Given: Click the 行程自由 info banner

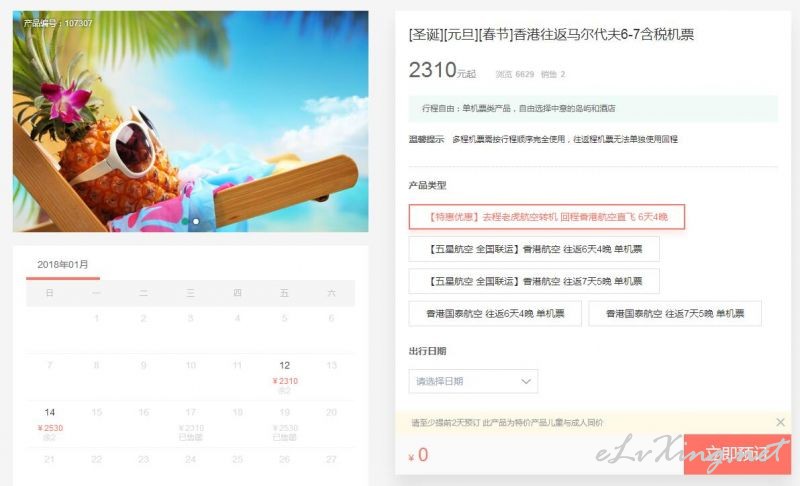Looking at the screenshot, I should tap(593, 108).
